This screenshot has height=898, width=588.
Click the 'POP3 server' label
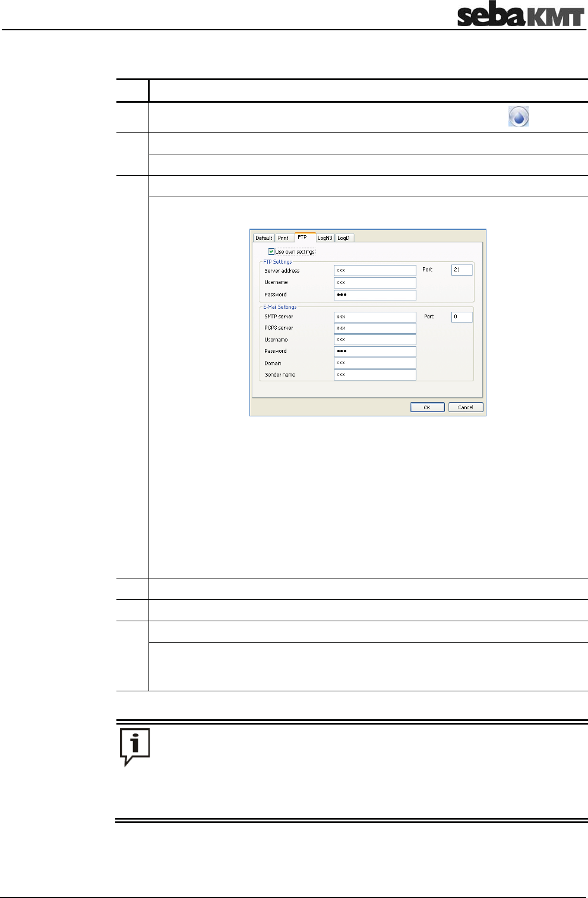279,328
